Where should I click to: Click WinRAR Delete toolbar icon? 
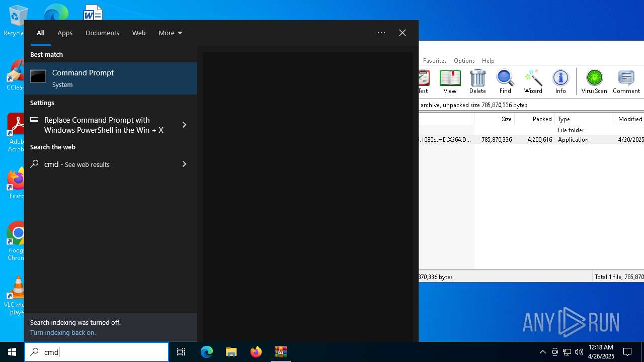tap(477, 82)
